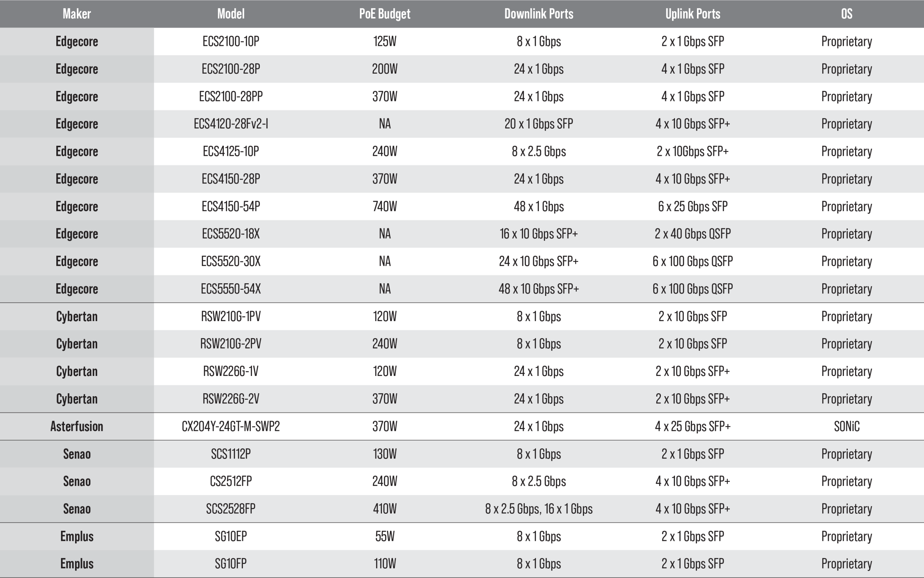Screen dimensions: 924x578
Task: Click the SG10FP model cell
Action: pos(231,564)
